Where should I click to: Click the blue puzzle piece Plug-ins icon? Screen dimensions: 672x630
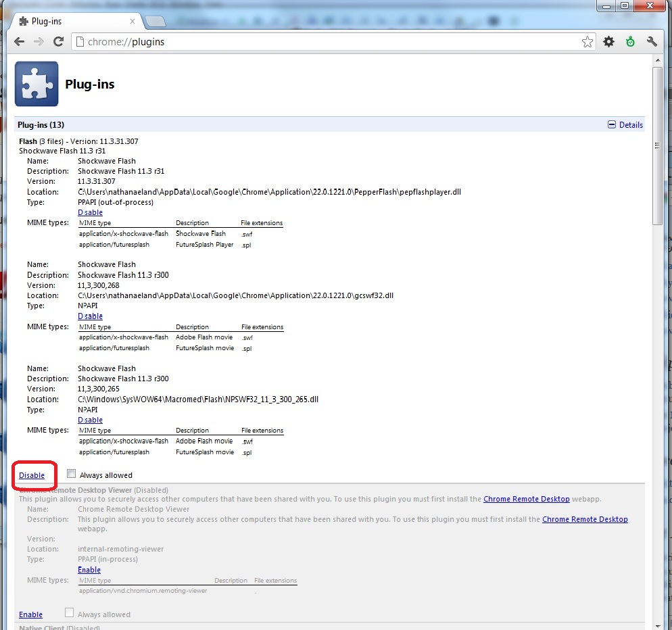click(x=37, y=84)
